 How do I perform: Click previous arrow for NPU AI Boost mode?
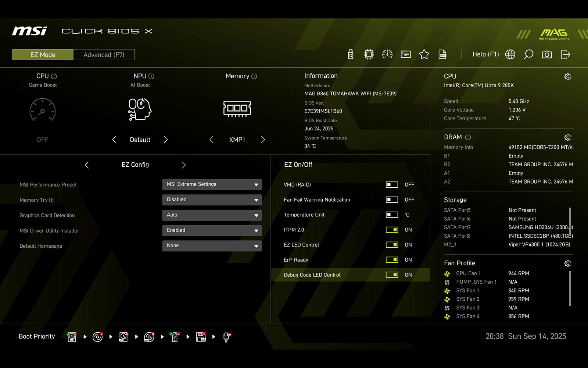click(x=114, y=140)
